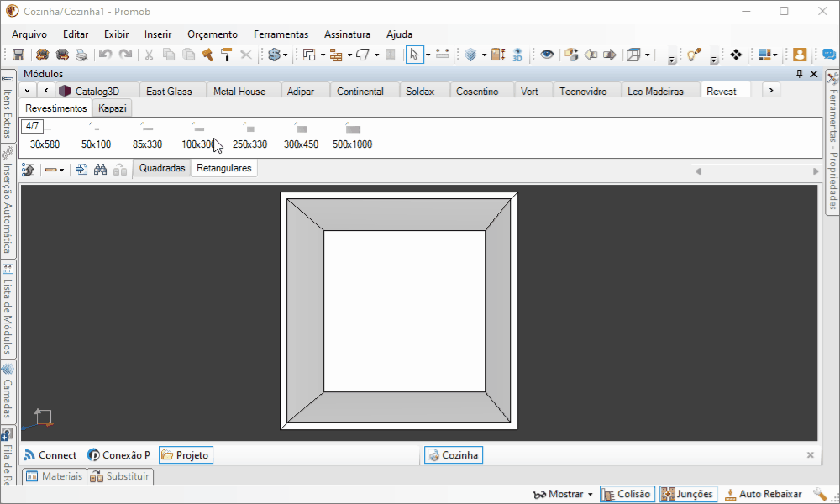Open the budget dollar dropdown arrow

click(285, 55)
